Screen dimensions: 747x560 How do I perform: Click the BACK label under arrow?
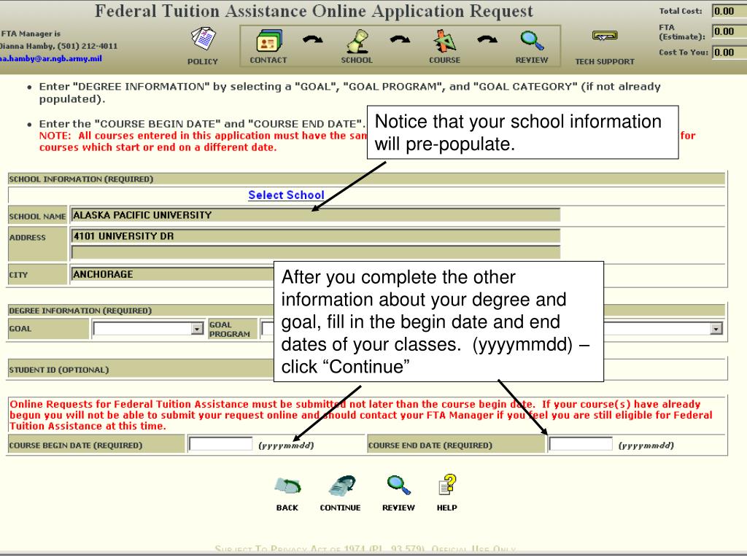coord(287,507)
